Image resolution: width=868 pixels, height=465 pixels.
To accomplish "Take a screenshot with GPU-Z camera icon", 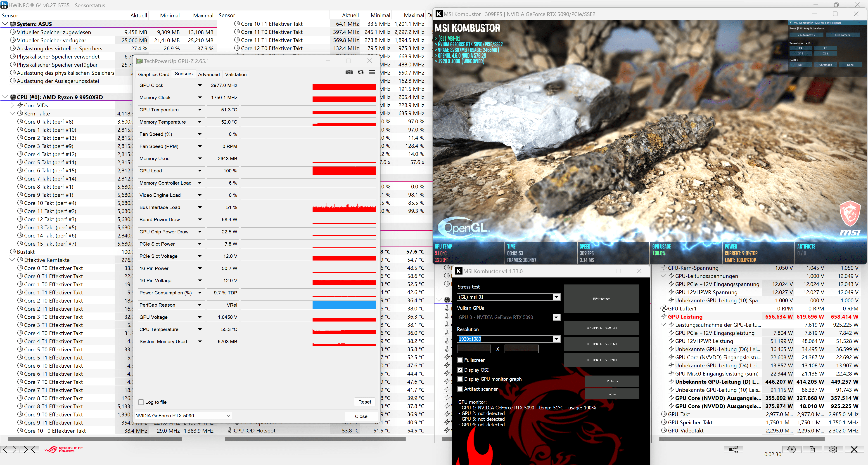I will pos(349,72).
